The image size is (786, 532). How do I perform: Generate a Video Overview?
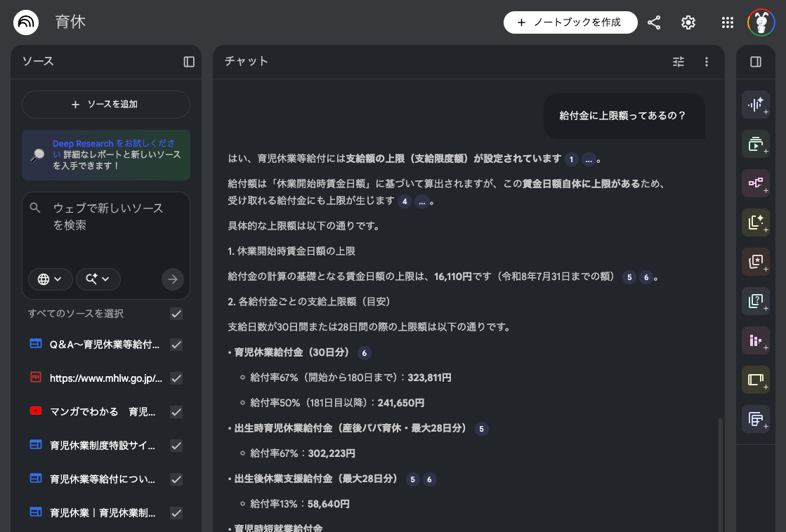[x=756, y=144]
